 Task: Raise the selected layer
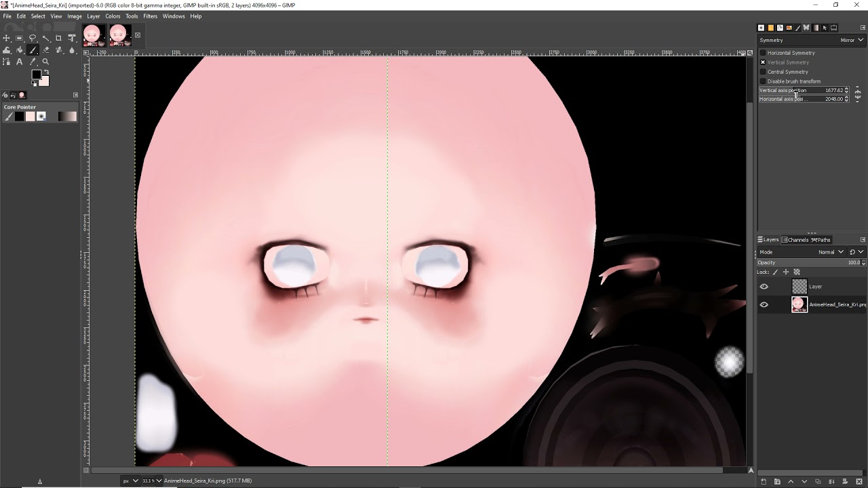coord(791,481)
